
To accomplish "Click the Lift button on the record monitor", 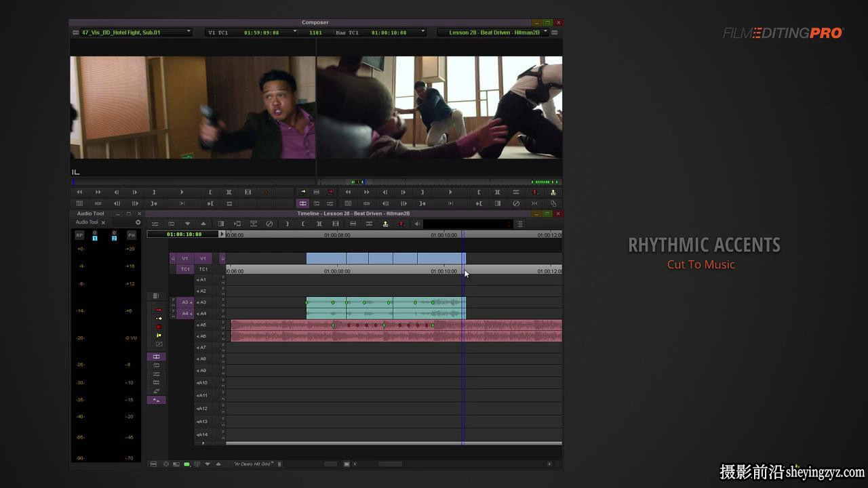I will click(x=516, y=192).
